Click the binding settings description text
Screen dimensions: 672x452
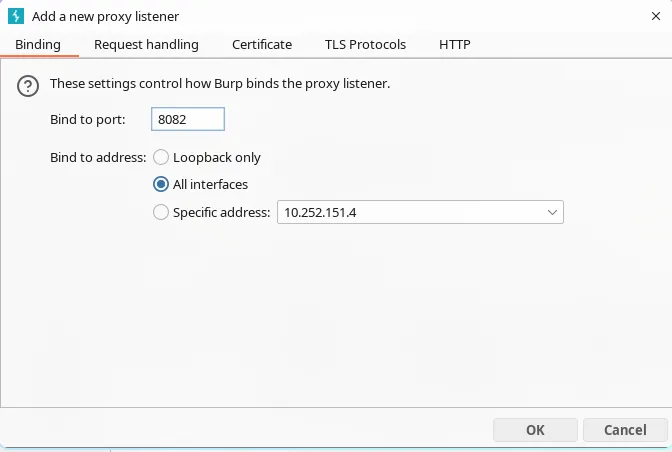click(219, 84)
